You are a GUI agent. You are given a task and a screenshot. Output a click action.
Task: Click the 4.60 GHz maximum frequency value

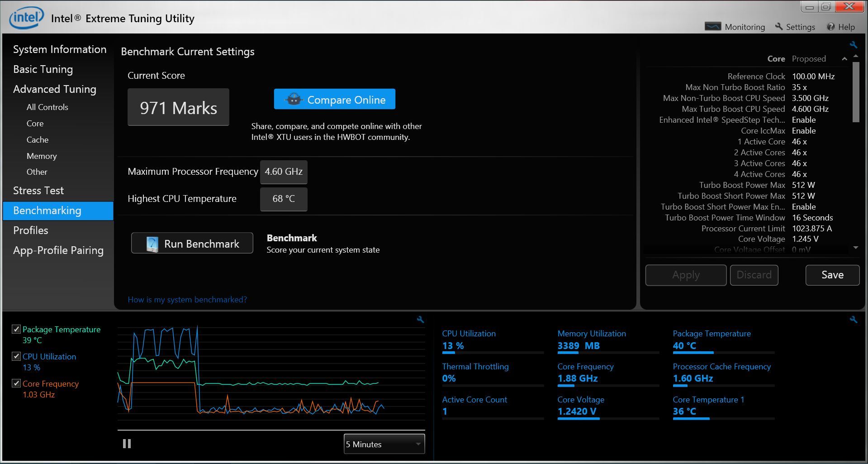click(x=284, y=172)
